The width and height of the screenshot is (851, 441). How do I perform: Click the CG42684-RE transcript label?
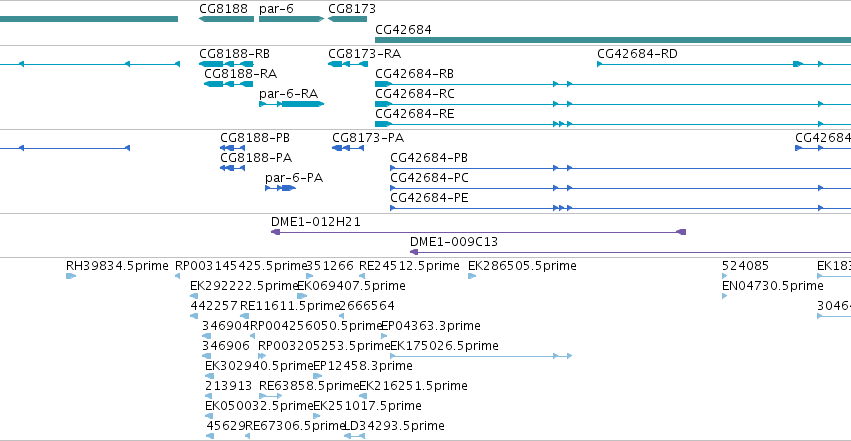click(415, 114)
